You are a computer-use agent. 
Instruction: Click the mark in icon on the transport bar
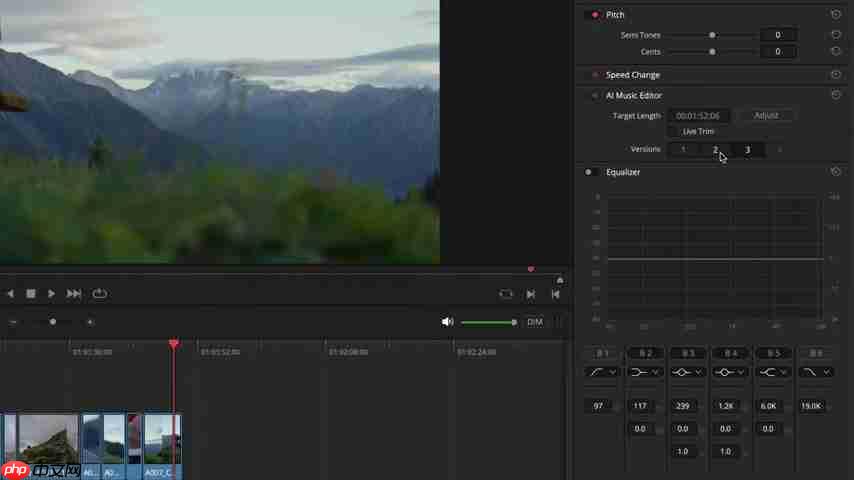[530, 294]
